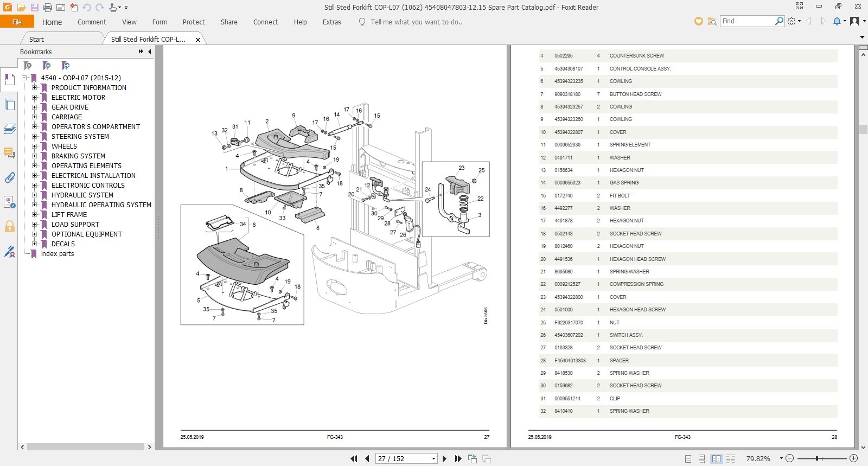This screenshot has width=868, height=466.
Task: Switch to the Start document tab
Action: 36,39
